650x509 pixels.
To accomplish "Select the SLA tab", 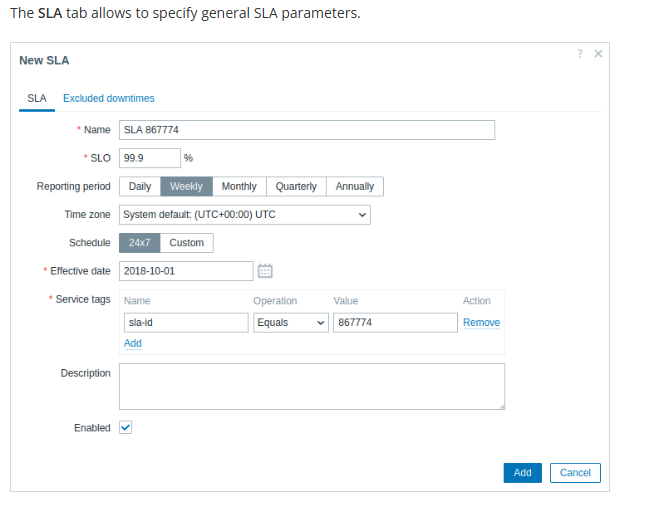I will click(x=37, y=98).
